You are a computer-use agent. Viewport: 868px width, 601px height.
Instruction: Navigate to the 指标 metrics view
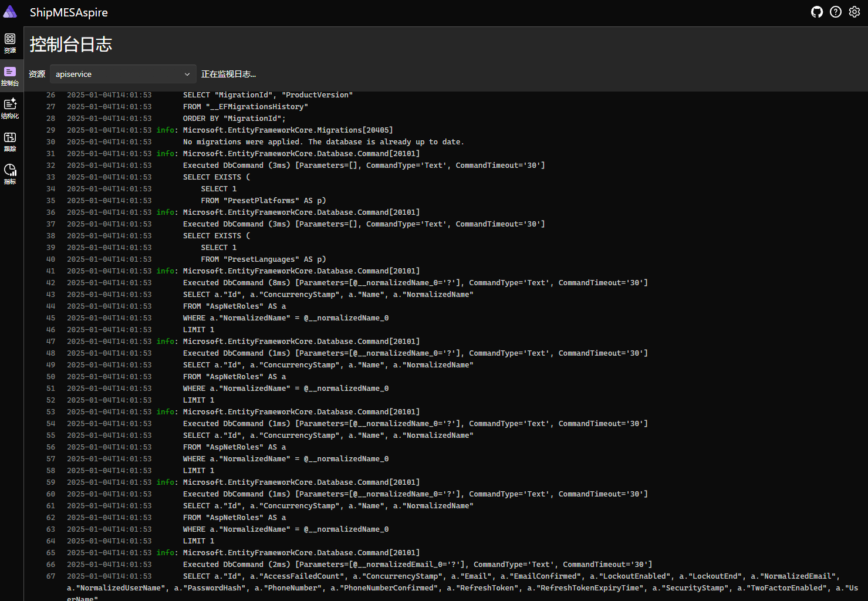click(x=10, y=174)
